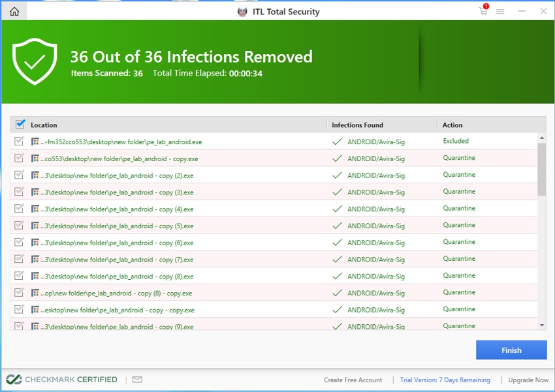555x392 pixels.
Task: Toggle the select-all checkbox beside Location
Action: (x=20, y=124)
